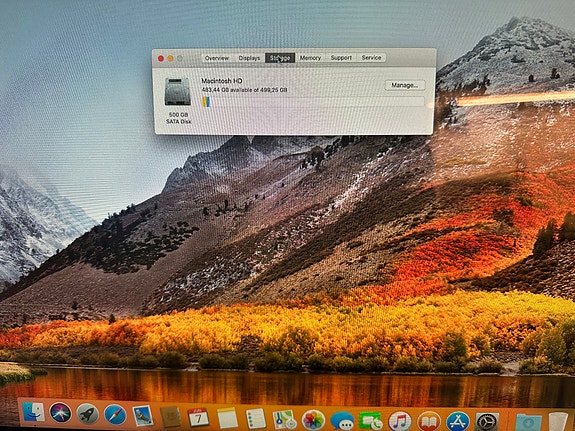Open the Maps app icon

(284, 419)
